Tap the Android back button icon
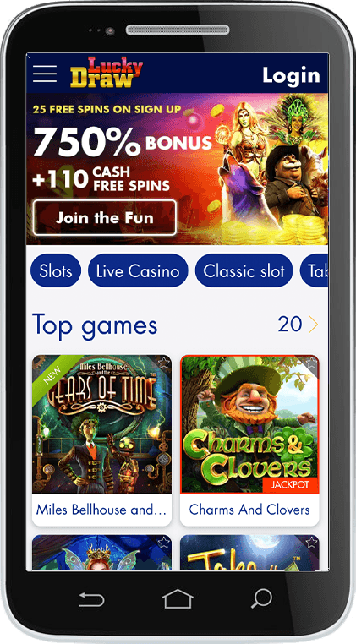The height and width of the screenshot is (644, 356). click(x=91, y=600)
